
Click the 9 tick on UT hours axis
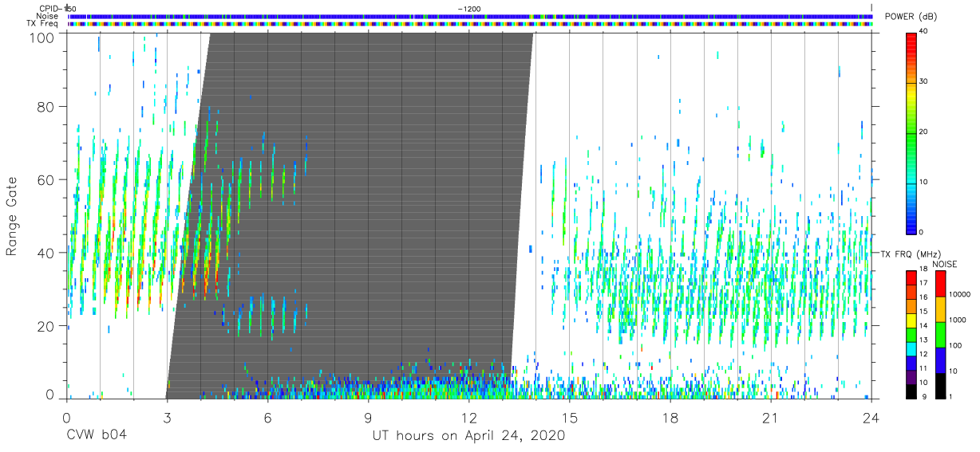click(369, 417)
